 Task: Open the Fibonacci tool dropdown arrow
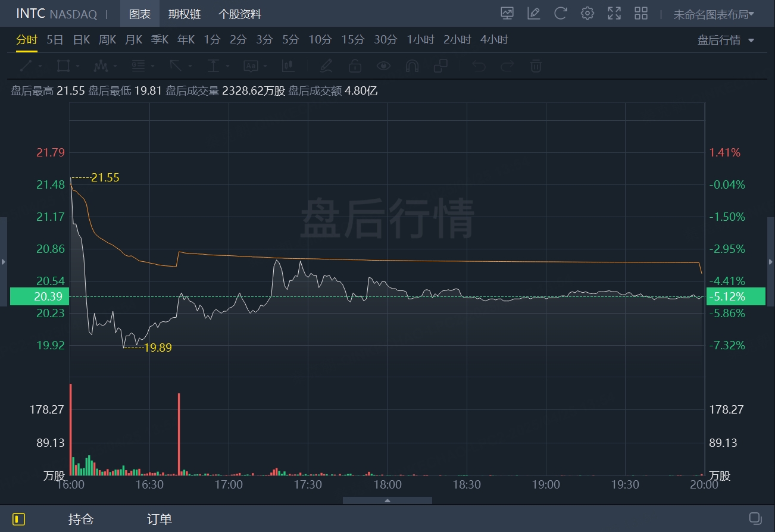click(152, 66)
